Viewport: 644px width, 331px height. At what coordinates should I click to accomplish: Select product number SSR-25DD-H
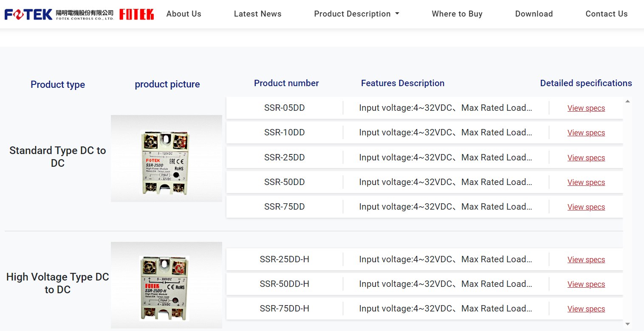[x=285, y=259]
